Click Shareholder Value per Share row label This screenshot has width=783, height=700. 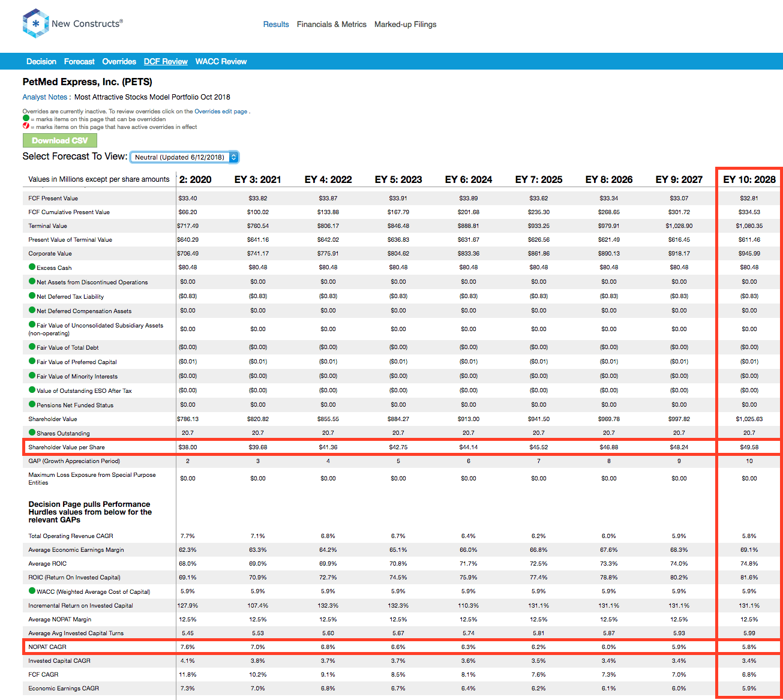pyautogui.click(x=67, y=447)
